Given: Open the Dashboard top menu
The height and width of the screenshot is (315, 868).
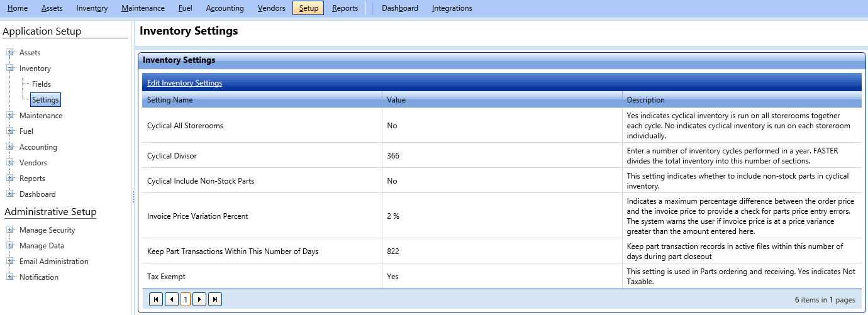Looking at the screenshot, I should [399, 8].
